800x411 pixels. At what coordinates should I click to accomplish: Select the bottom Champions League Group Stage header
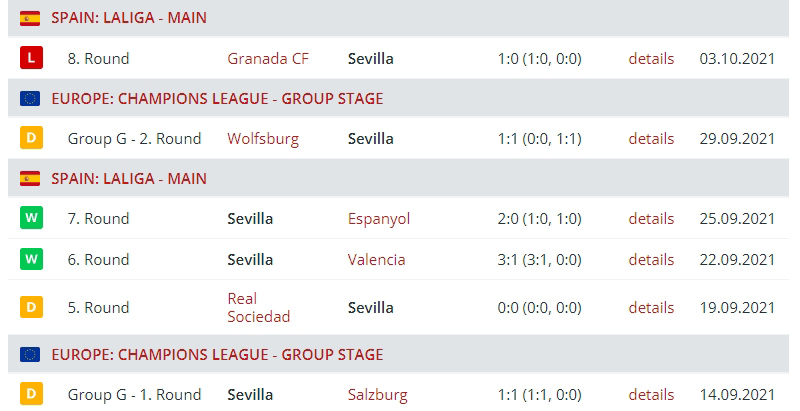tap(398, 354)
